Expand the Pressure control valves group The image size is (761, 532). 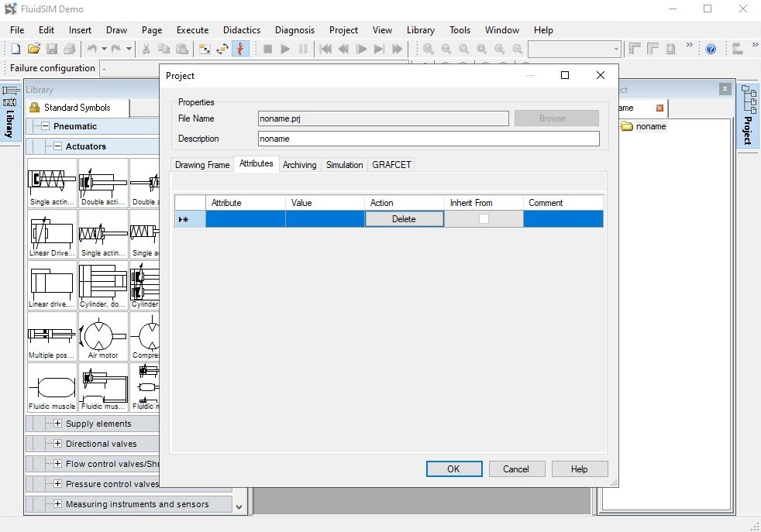click(57, 483)
